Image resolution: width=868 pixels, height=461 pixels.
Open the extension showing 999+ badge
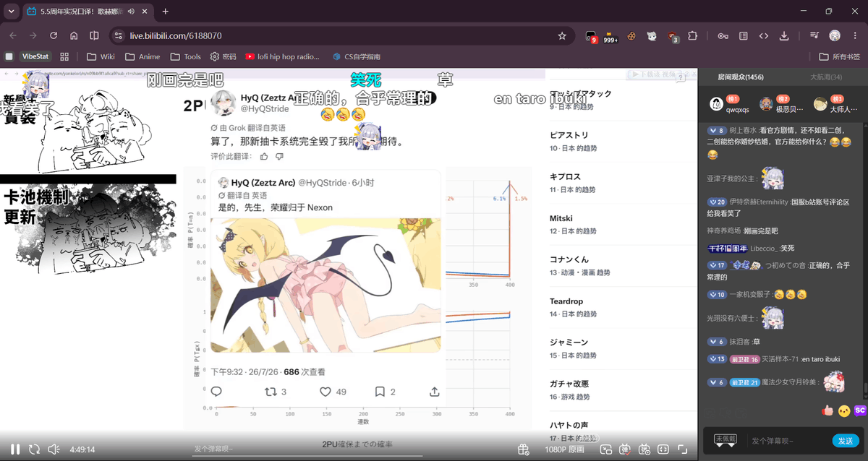[610, 36]
